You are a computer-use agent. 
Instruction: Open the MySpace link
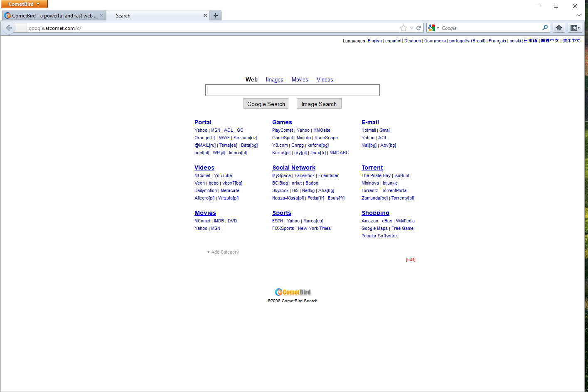click(281, 175)
